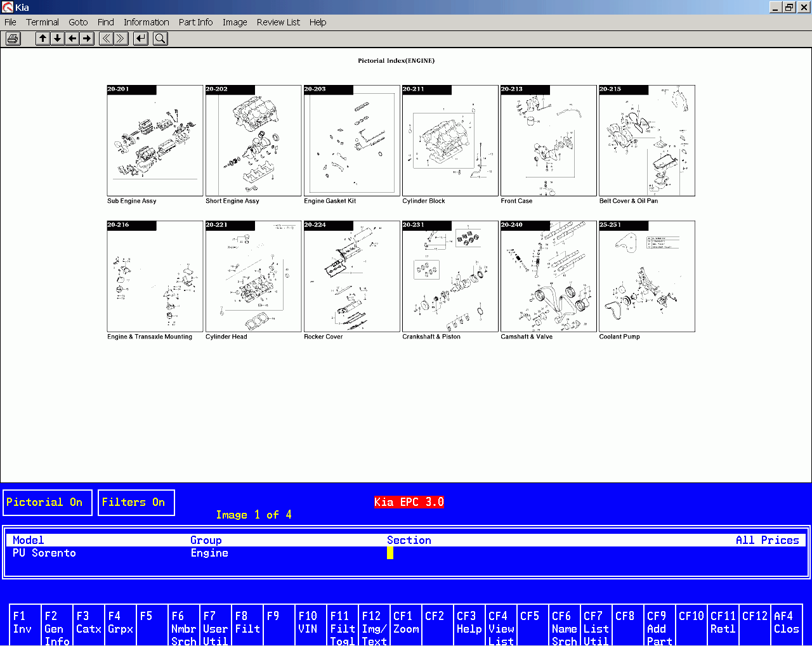The height and width of the screenshot is (646, 812).
Task: Open the Information menu
Action: [147, 22]
